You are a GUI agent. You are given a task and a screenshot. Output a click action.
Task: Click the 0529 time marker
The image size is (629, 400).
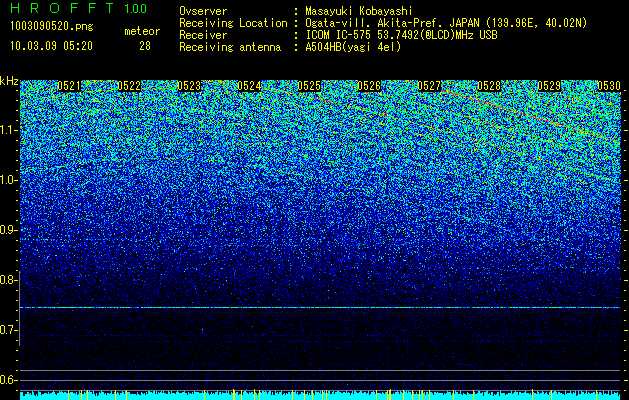click(x=549, y=86)
